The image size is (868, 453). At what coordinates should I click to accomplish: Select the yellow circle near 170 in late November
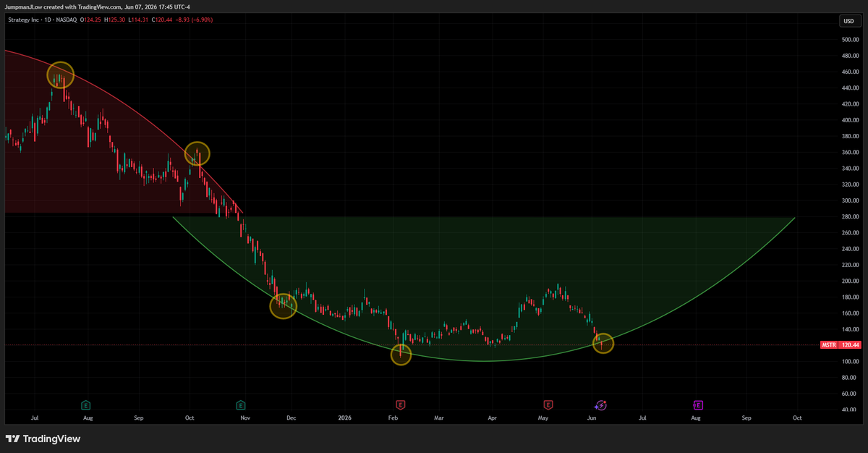(x=283, y=305)
